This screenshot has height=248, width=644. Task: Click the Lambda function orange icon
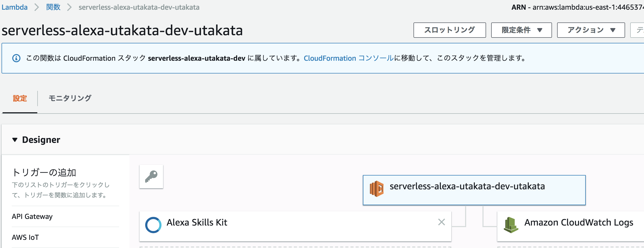376,189
